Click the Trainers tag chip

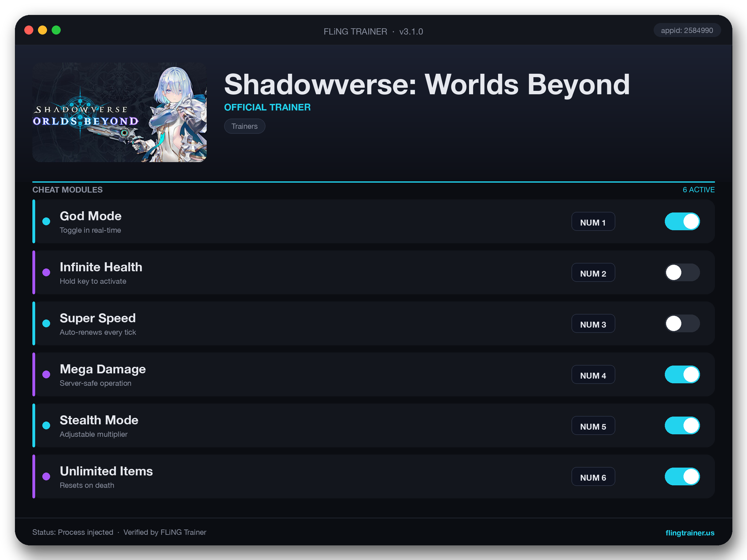coord(245,126)
